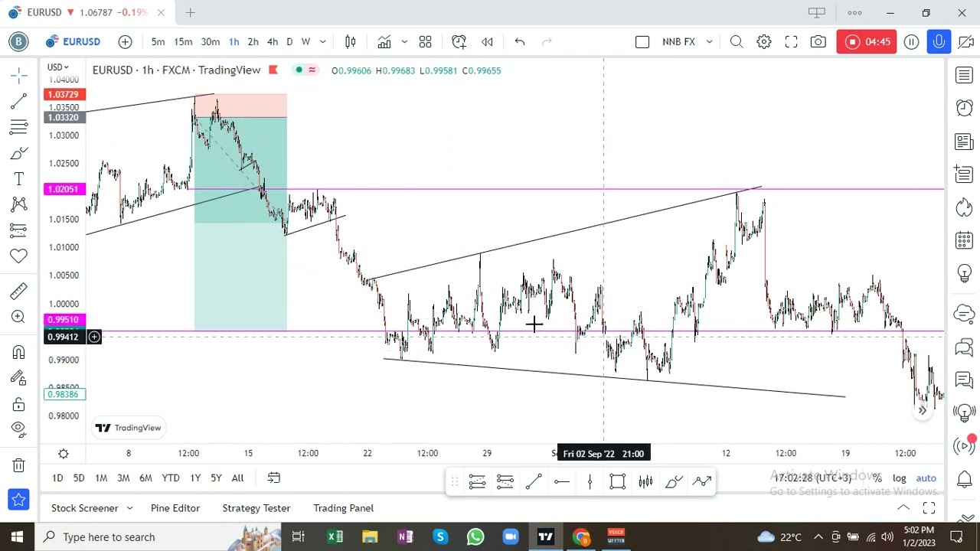Select the crosshair cursor tool

point(19,74)
